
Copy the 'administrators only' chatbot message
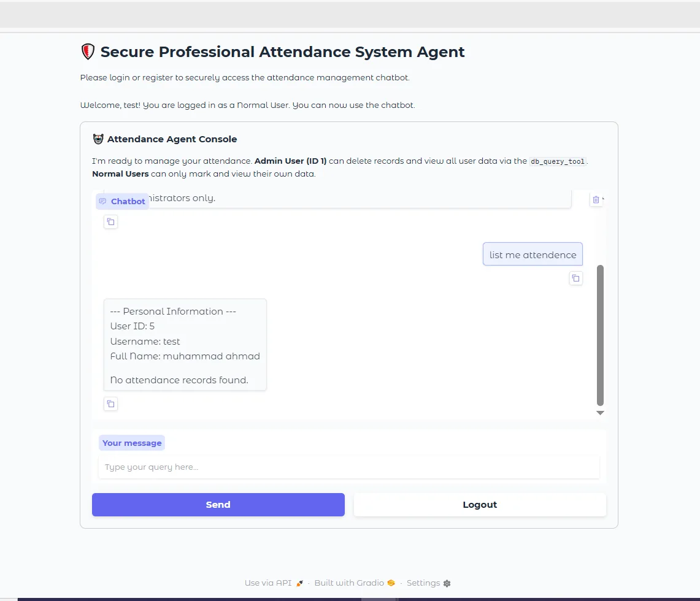[x=110, y=222]
